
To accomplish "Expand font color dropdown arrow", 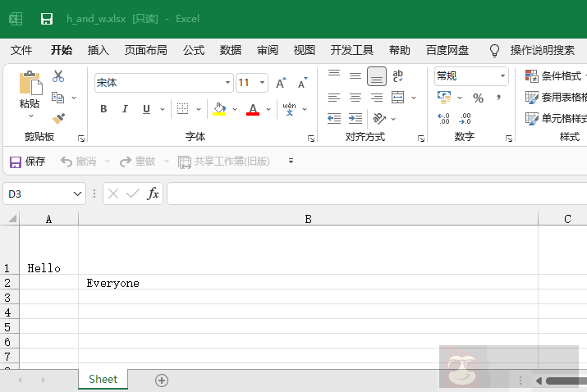I will tap(268, 109).
